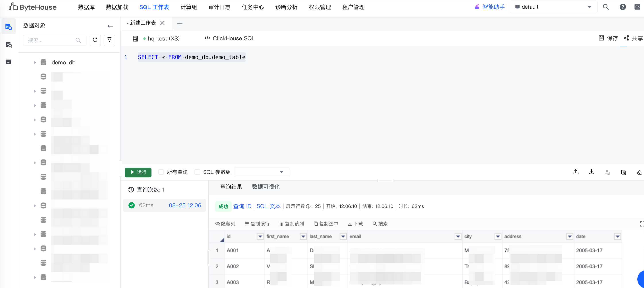Click the format SQL broom icon
This screenshot has width=644, height=288.
click(x=607, y=172)
